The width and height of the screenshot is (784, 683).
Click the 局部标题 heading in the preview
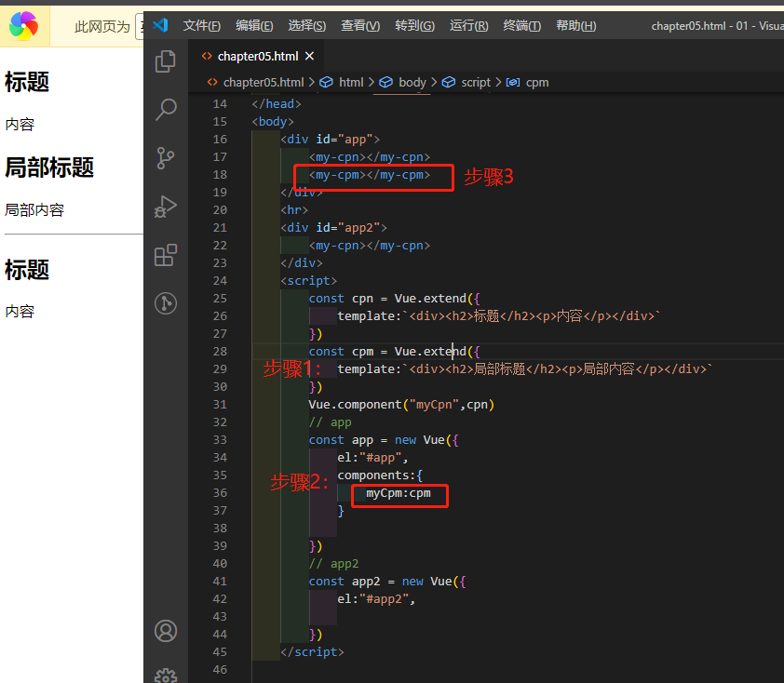pos(48,167)
